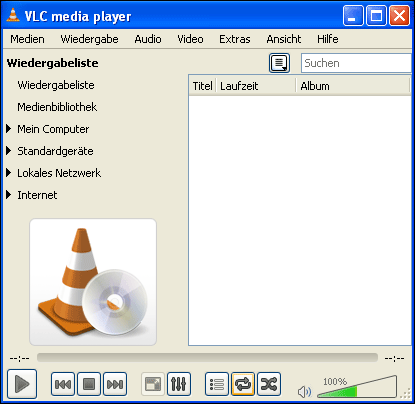Toggle random shuffle playback
Screen dimensions: 415x404
coord(269,384)
